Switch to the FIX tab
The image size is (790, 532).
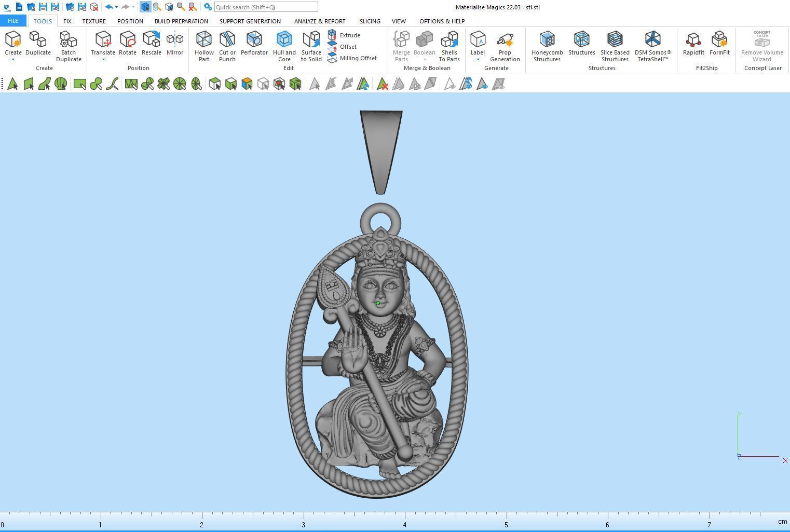(67, 21)
